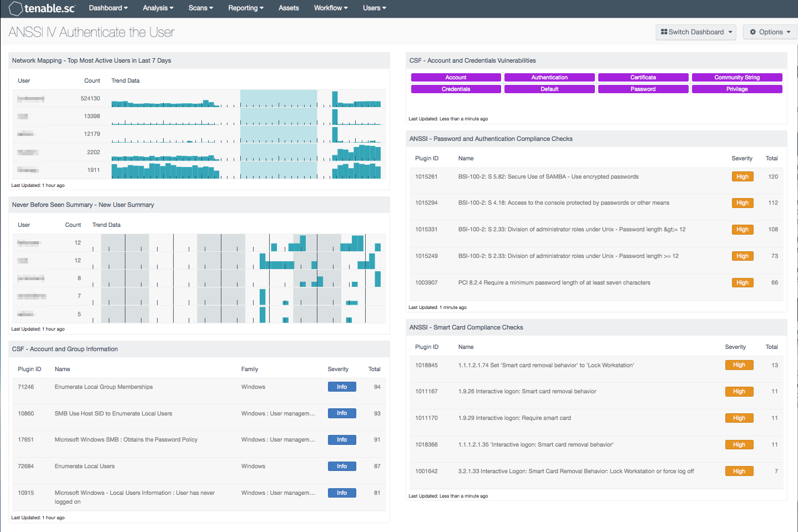Click trend chart for count 1911
Screen dimensions: 798x532
coord(246,170)
